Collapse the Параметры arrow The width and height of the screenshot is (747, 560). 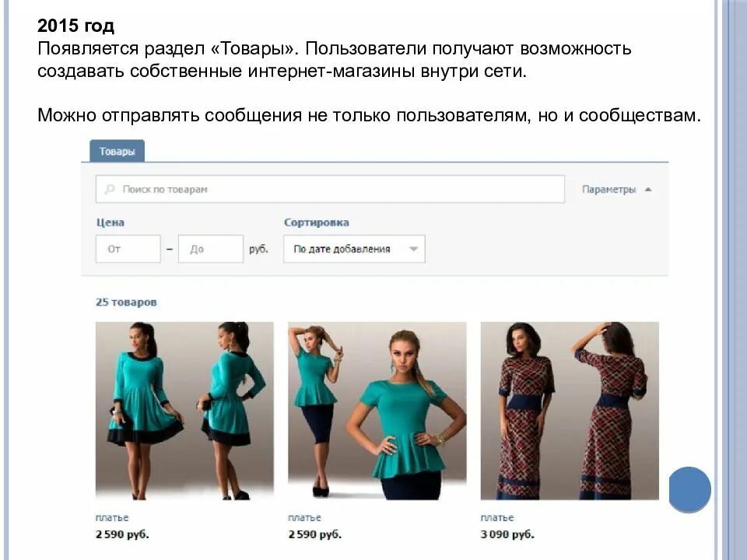[648, 190]
